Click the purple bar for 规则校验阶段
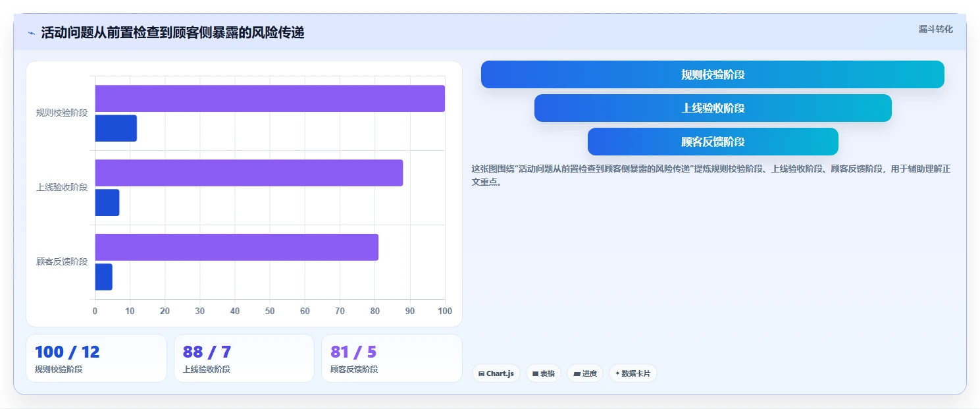 coord(270,98)
